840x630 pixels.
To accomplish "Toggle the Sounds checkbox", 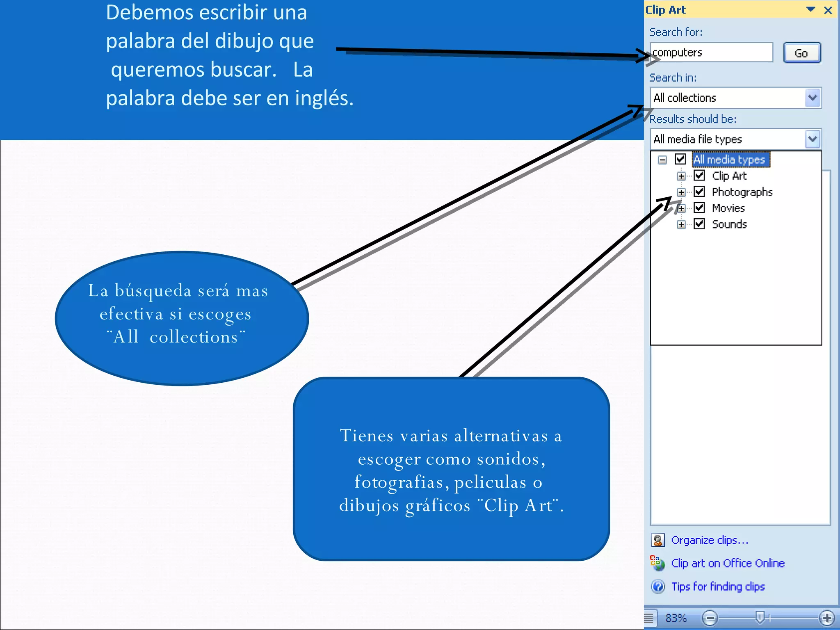I will coord(699,224).
